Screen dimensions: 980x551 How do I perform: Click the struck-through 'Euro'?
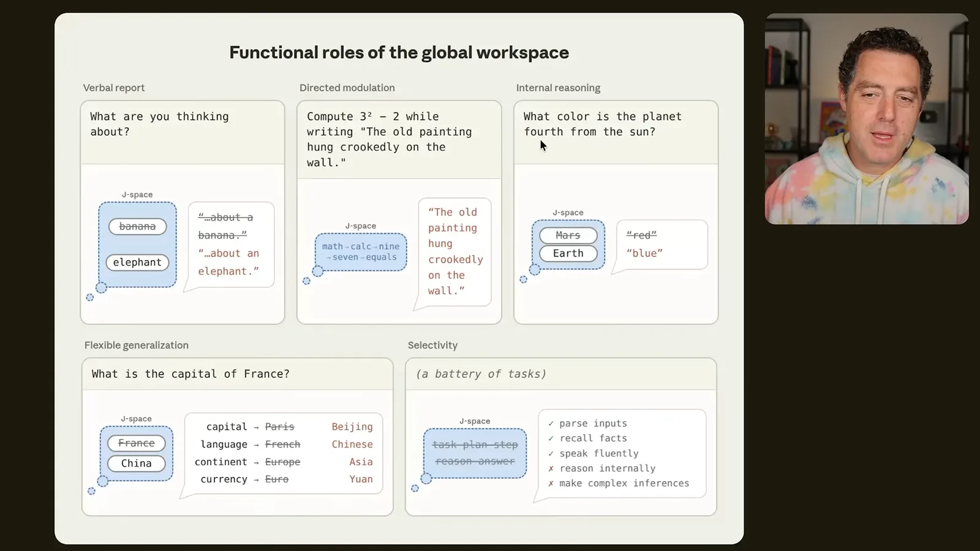coord(276,479)
